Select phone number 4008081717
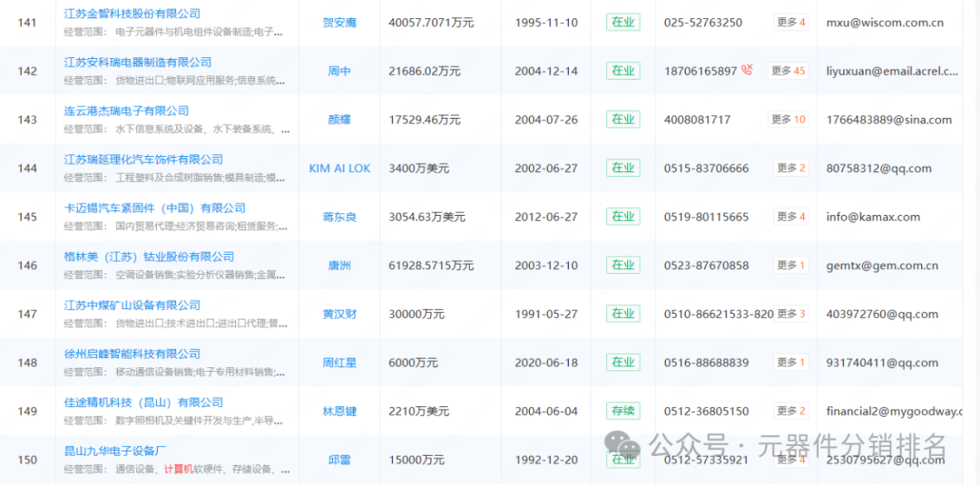The image size is (980, 485). click(697, 120)
